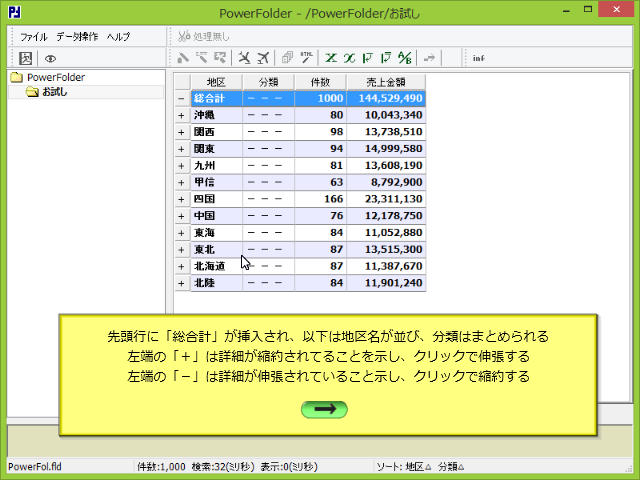640x480 pixels.
Task: Open the データ操作 menu
Action: click(77, 37)
